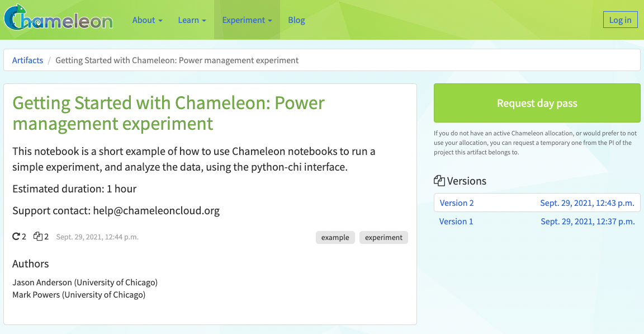Click the Authors heading
This screenshot has width=644, height=334.
click(30, 264)
